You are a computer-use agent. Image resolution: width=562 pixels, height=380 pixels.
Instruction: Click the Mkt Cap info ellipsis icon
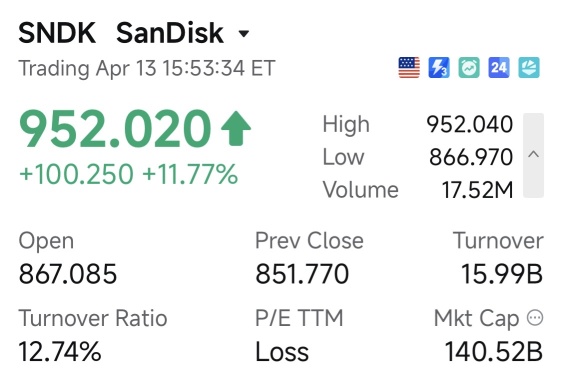pos(535,318)
